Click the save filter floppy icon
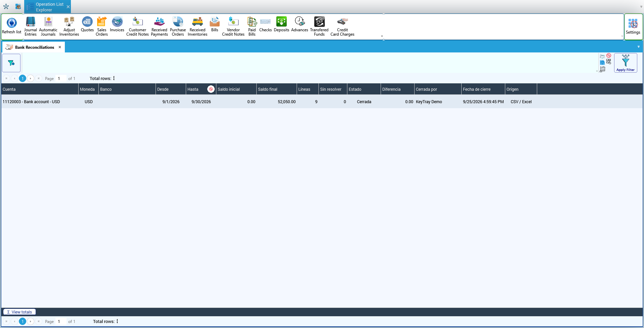The width and height of the screenshot is (644, 328). click(602, 63)
